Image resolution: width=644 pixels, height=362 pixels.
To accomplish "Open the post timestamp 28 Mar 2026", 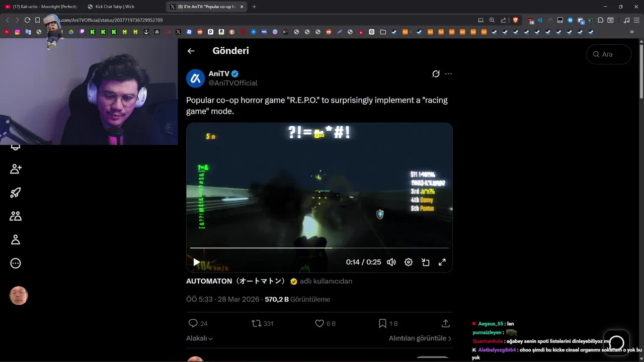I will point(223,299).
